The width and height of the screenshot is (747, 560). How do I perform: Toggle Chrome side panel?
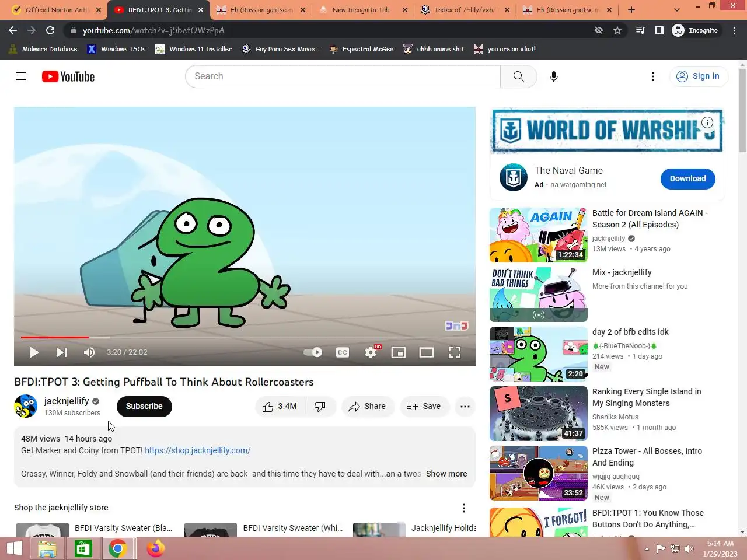click(x=659, y=30)
